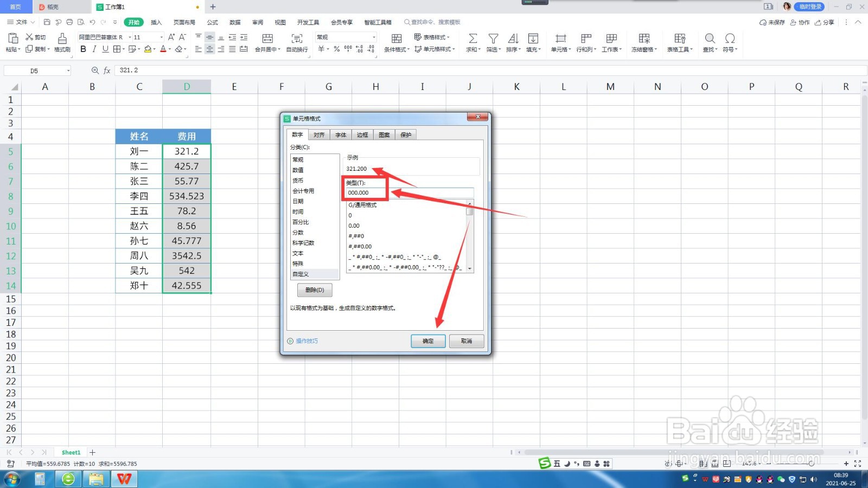This screenshot has height=488, width=868.
Task: Expand the font color dropdown arrow
Action: 169,49
